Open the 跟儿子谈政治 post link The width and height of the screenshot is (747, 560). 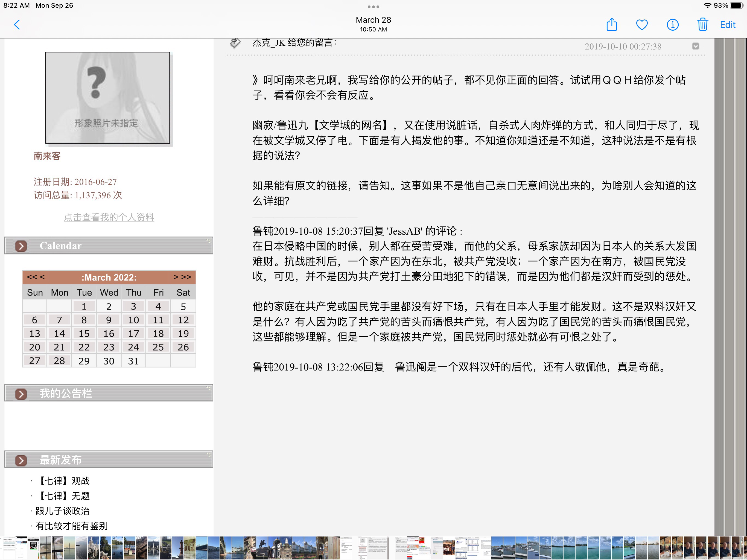pos(62,511)
